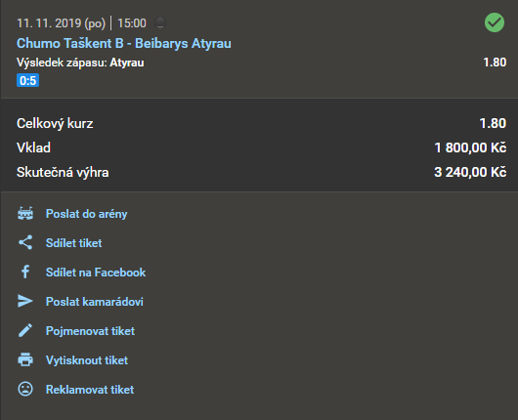Click the 1 800,00 Kč stake amount
The image size is (518, 420).
point(470,147)
